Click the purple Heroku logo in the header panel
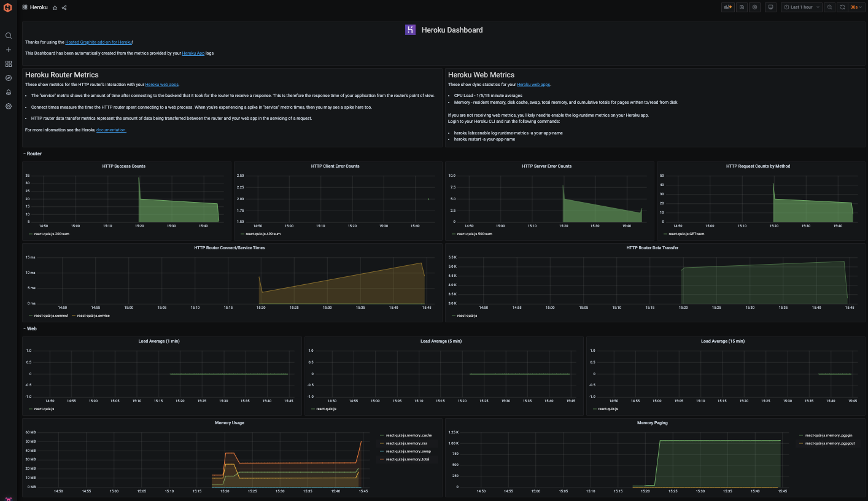Image resolution: width=868 pixels, height=501 pixels. click(x=411, y=29)
